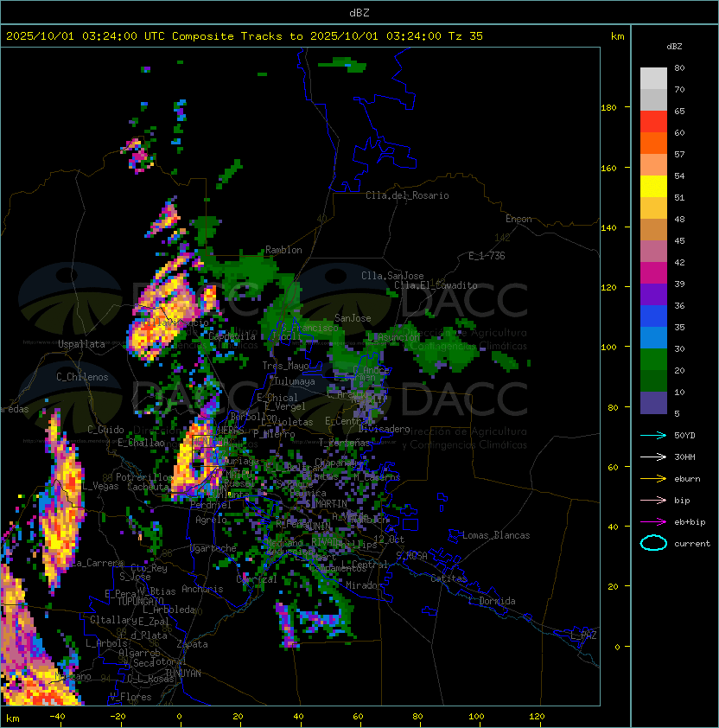Viewport: 719px width, 728px height.
Task: Click the white 30HM arrow in legend
Action: [x=653, y=457]
